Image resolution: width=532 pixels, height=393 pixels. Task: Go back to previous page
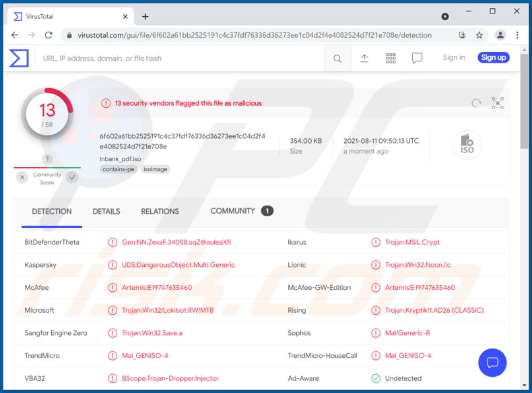15,35
